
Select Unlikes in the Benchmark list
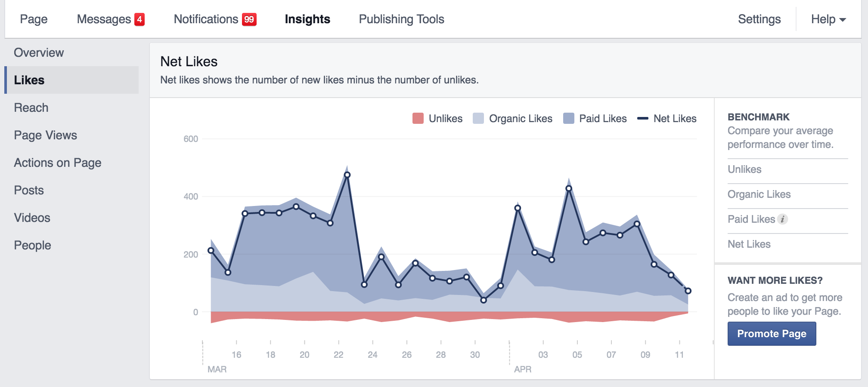[x=744, y=169]
